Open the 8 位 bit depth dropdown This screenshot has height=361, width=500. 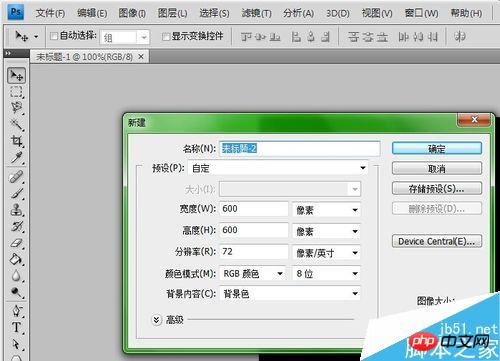pyautogui.click(x=326, y=274)
